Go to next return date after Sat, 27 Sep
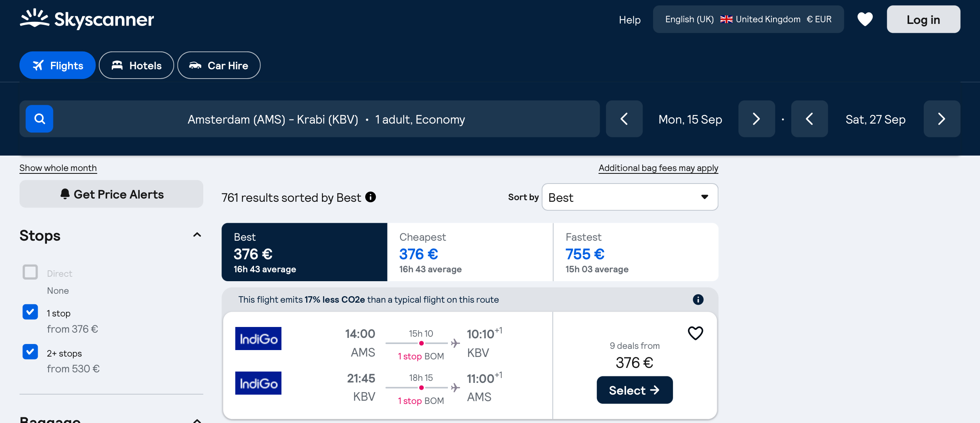The image size is (980, 423). pos(942,119)
